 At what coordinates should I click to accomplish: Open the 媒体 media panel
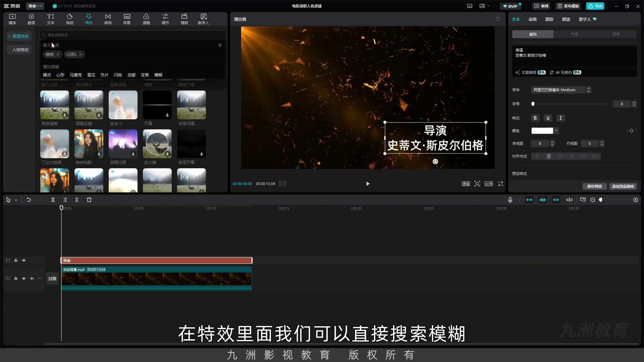click(x=12, y=19)
